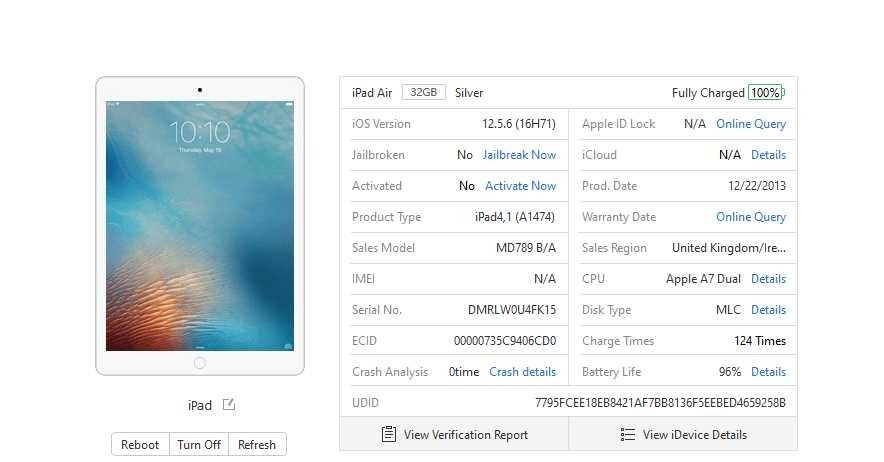Viewport: 884px width, 462px height.
Task: Click Online Query for Warranty Date
Action: (751, 217)
